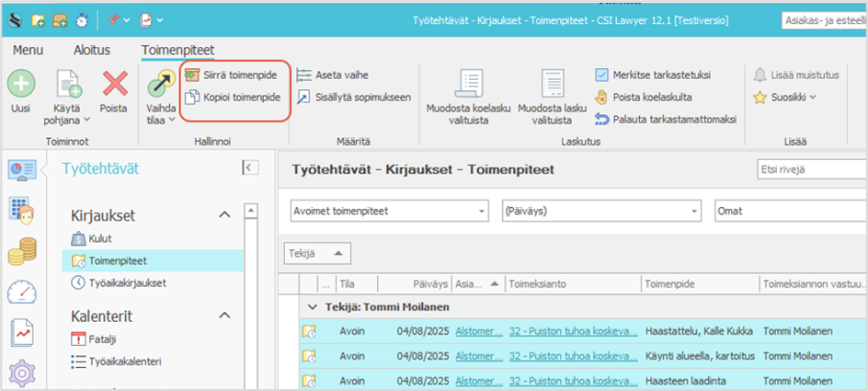Collapse the Kirjaukset section
The width and height of the screenshot is (868, 391).
[224, 215]
